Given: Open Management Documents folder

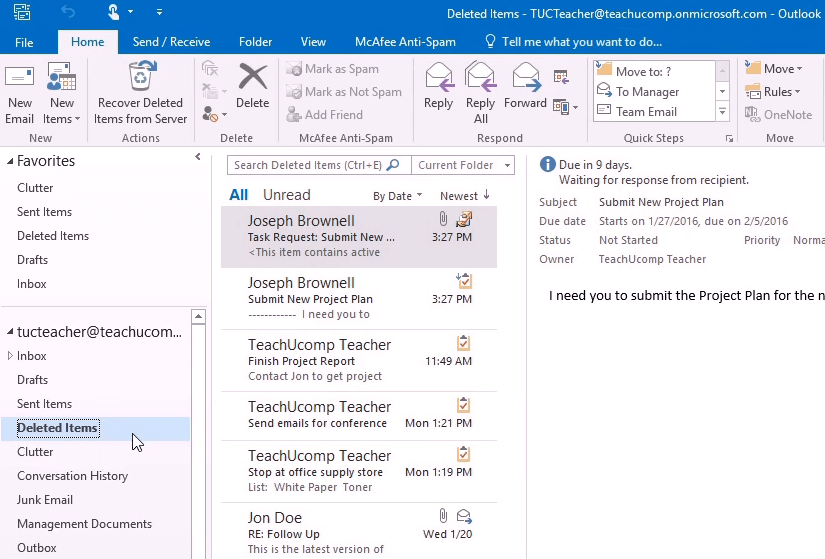Looking at the screenshot, I should pyautogui.click(x=84, y=524).
